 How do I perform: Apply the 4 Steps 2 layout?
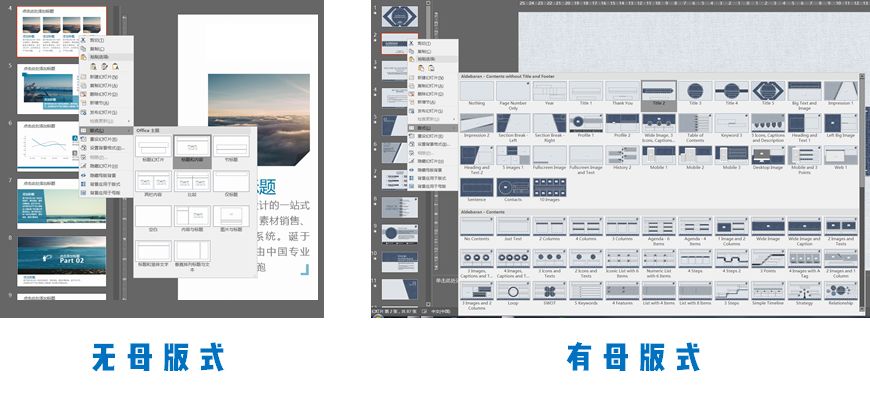point(732,262)
